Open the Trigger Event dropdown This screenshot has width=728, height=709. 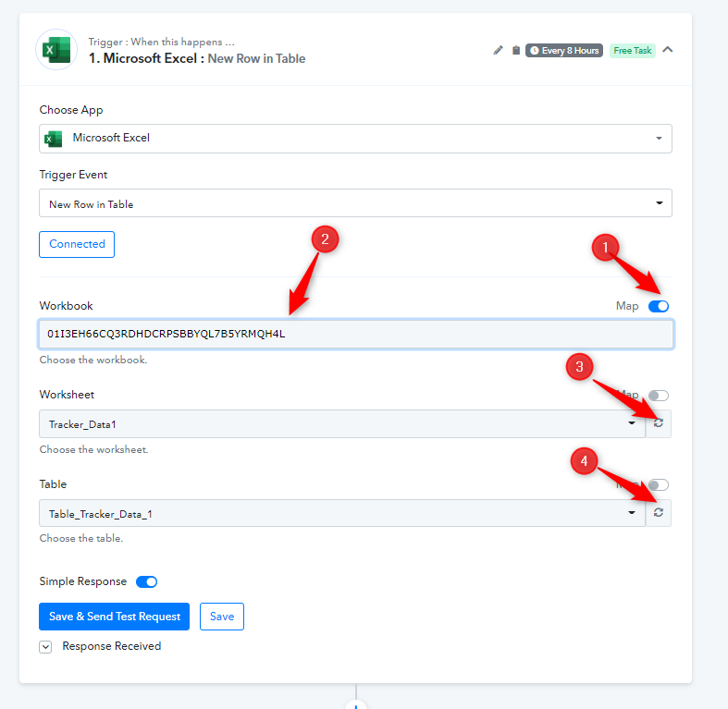point(355,202)
